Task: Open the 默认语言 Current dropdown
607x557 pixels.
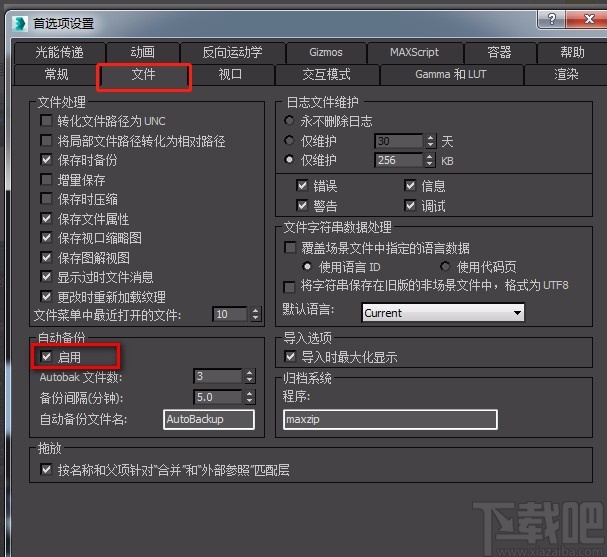Action: 443,312
